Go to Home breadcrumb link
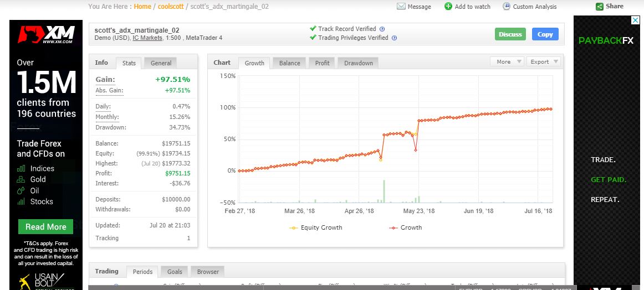Viewport: 644px width, 290px height. pyautogui.click(x=142, y=7)
